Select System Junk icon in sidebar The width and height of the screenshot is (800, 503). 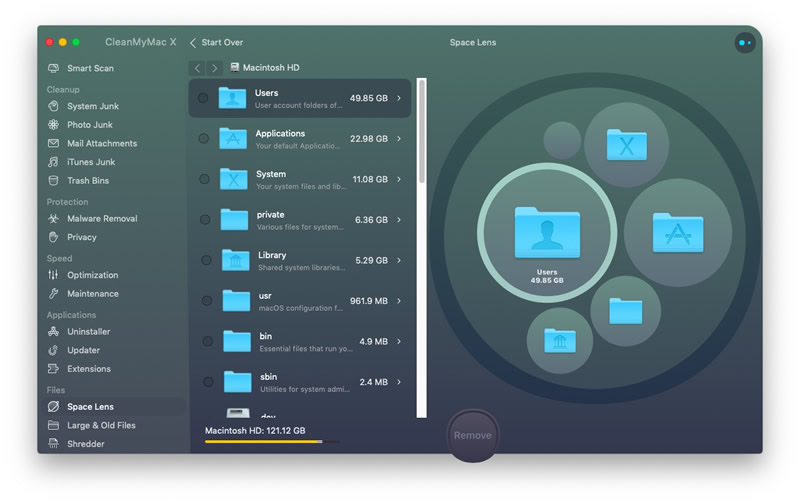53,106
